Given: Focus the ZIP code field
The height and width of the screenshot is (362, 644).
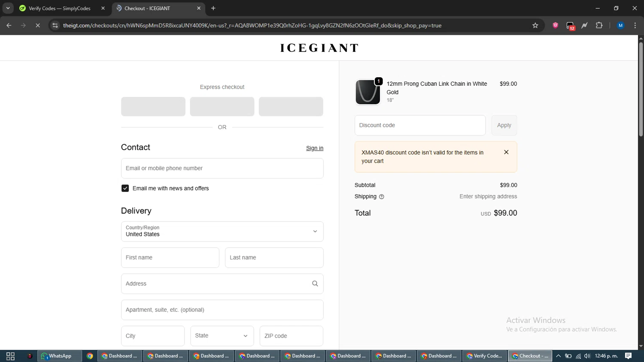Looking at the screenshot, I should (x=291, y=336).
